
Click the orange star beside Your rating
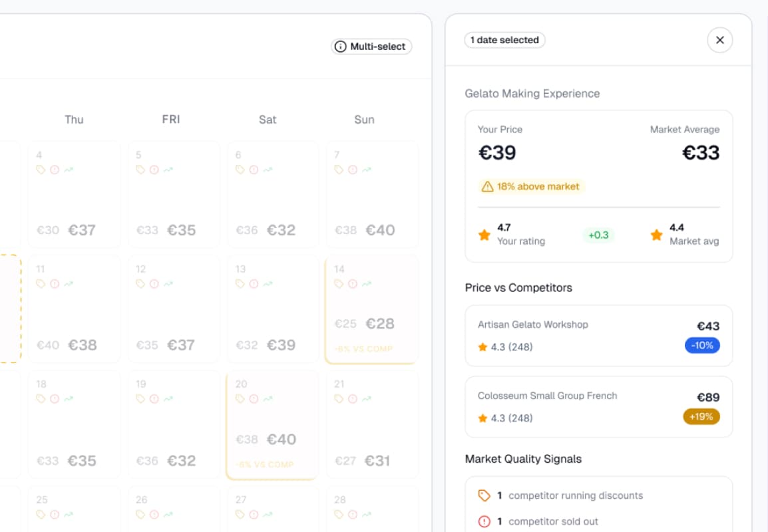[x=484, y=235]
